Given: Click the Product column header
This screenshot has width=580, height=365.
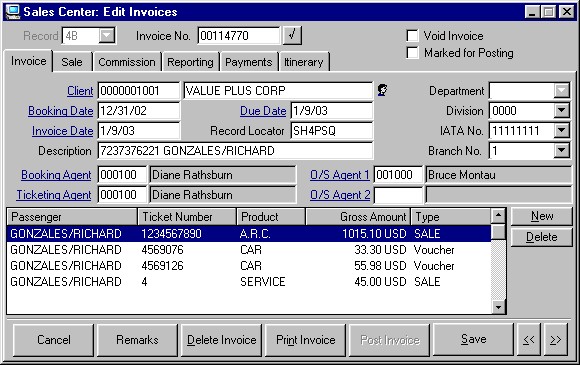Looking at the screenshot, I should coord(271,217).
